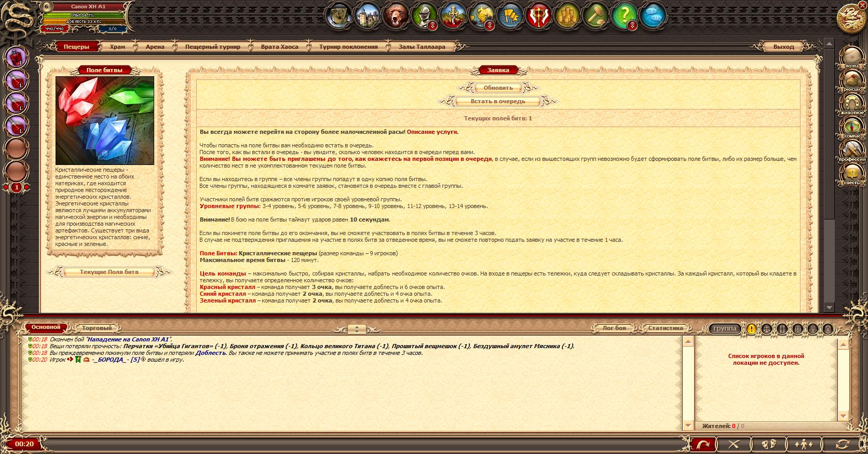Toggle the scales filter icon

(x=766, y=328)
